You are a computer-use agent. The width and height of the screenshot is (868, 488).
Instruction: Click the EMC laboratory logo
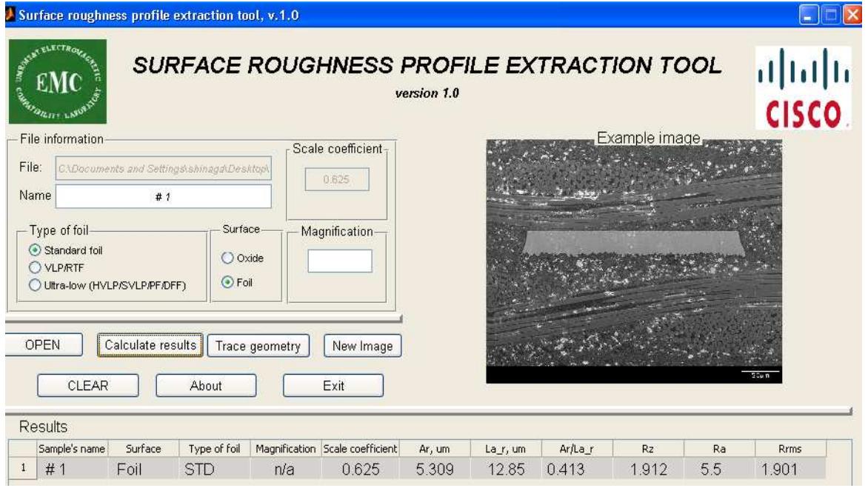58,81
